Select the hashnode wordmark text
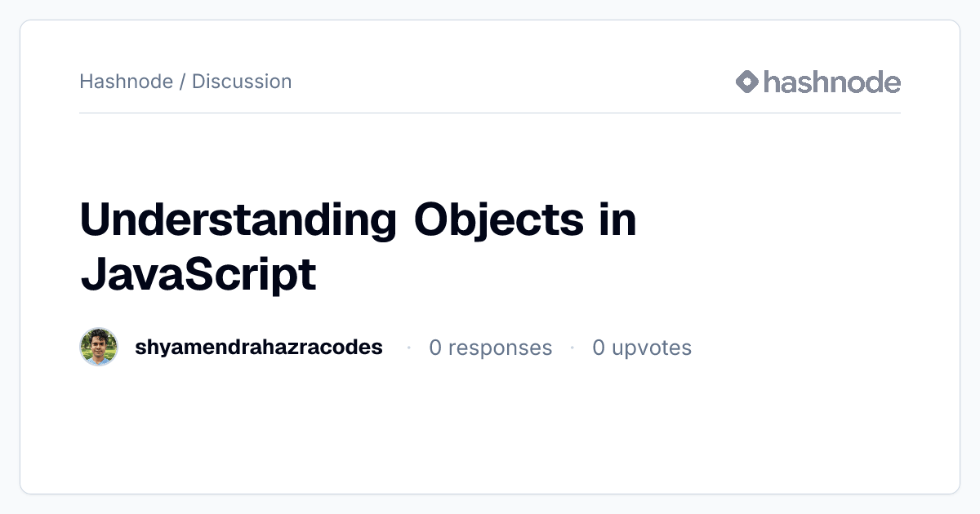The image size is (980, 514). [832, 82]
